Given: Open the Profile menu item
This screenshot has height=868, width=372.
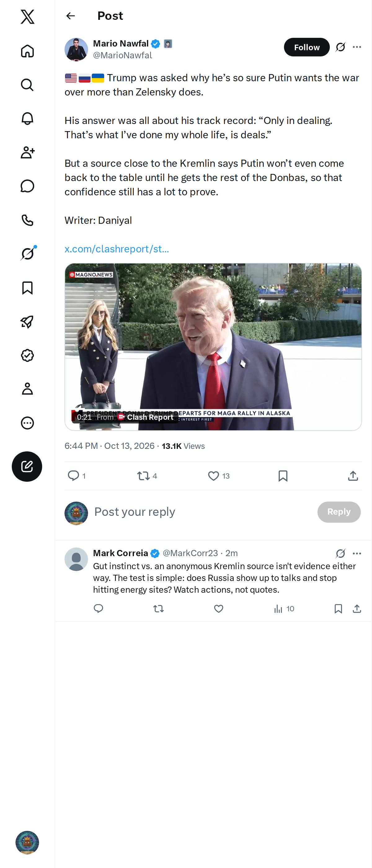Looking at the screenshot, I should (x=27, y=389).
